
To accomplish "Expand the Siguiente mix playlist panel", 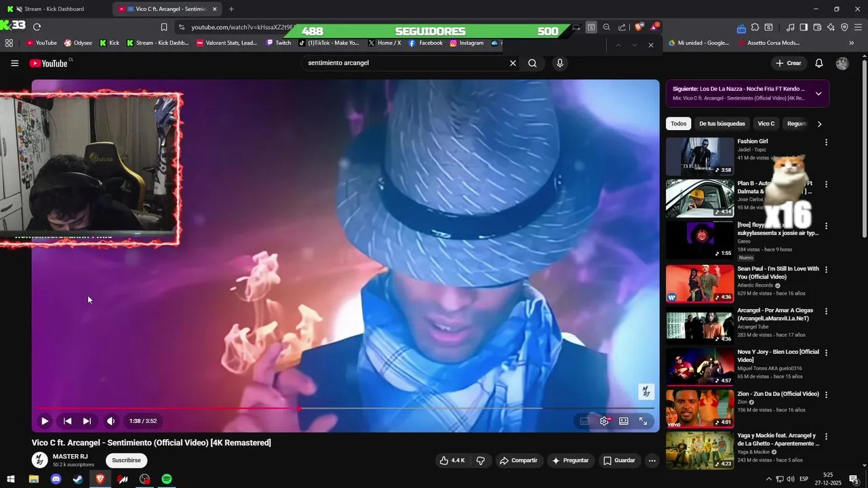I will tap(818, 94).
